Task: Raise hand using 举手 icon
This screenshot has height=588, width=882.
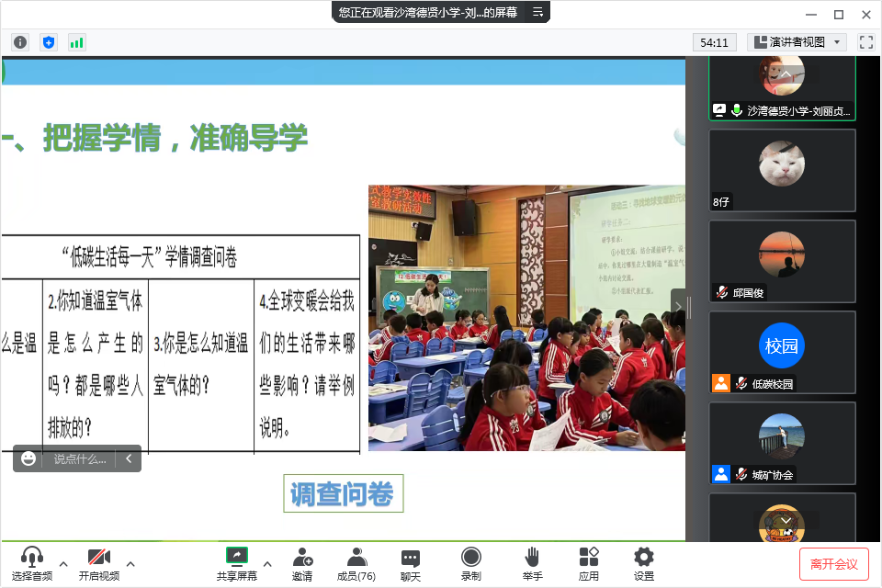Action: tap(532, 562)
